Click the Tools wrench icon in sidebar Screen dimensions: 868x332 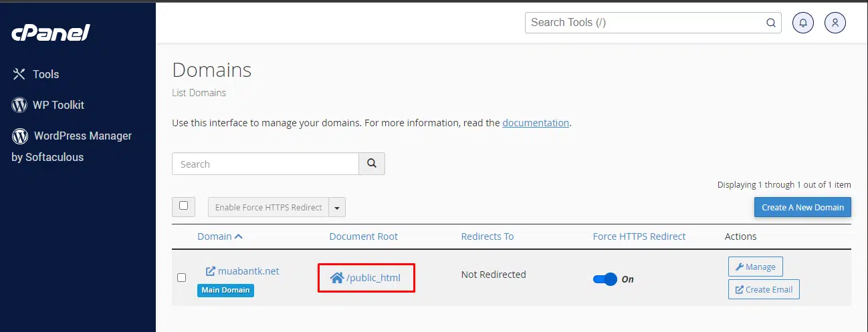pyautogui.click(x=19, y=74)
